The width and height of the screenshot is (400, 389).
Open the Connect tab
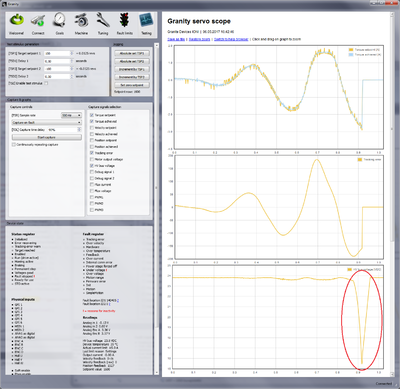coord(38,24)
